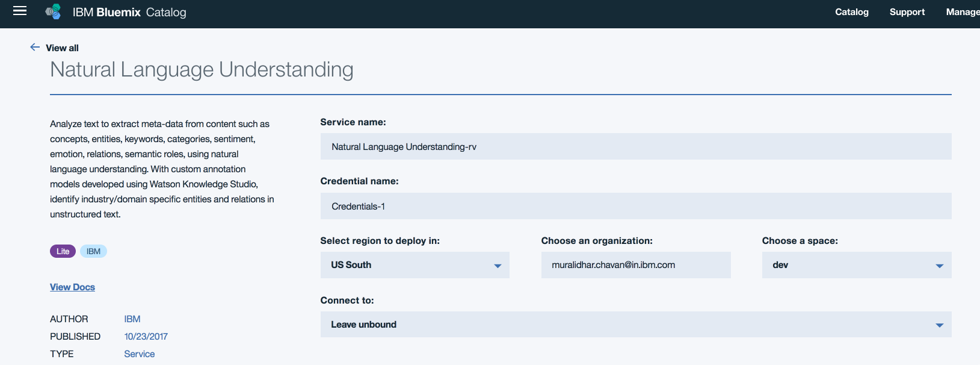Go to Catalog in top navigation
980x365 pixels.
click(852, 12)
